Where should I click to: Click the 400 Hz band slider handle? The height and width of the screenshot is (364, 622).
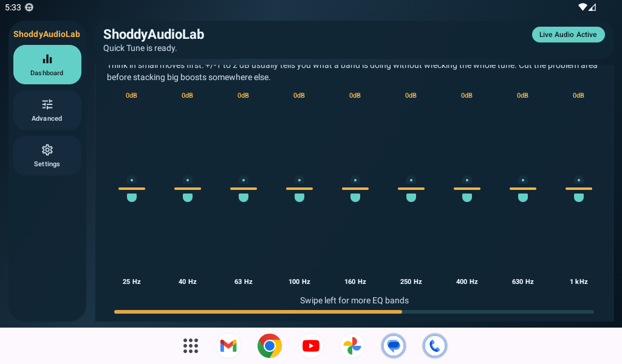pos(467,189)
